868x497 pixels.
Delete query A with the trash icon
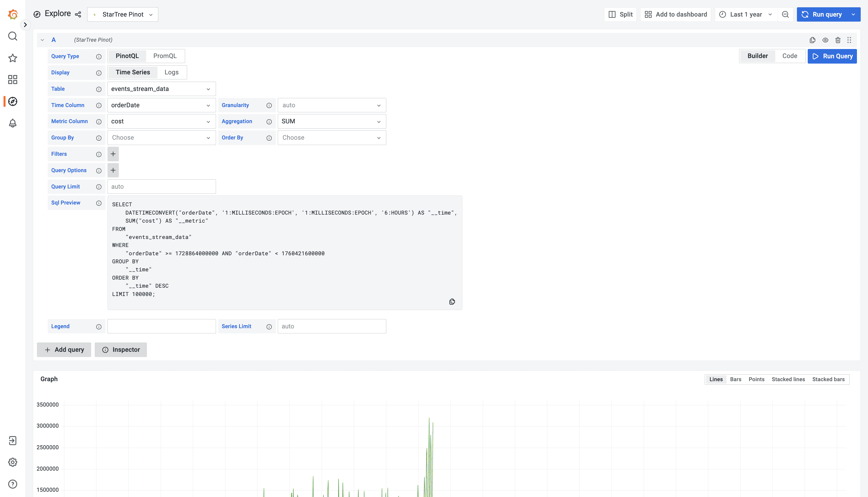838,40
